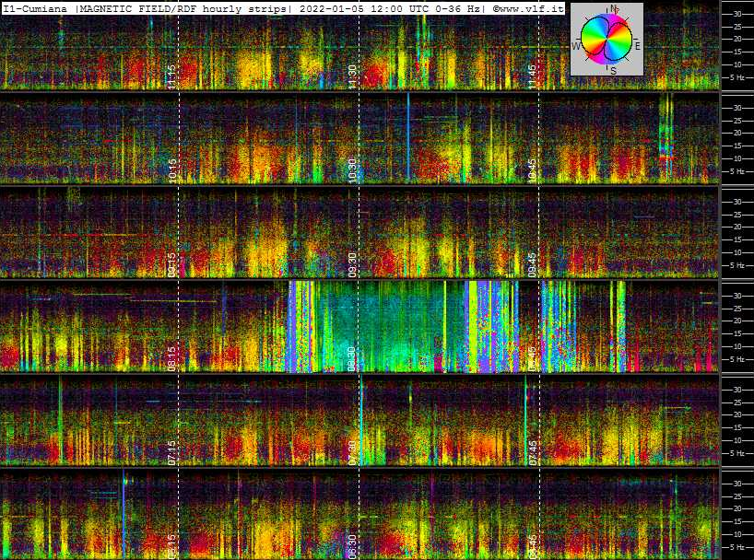Click the 0-36 Hz range text in the title
The height and width of the screenshot is (560, 754).
[457, 8]
